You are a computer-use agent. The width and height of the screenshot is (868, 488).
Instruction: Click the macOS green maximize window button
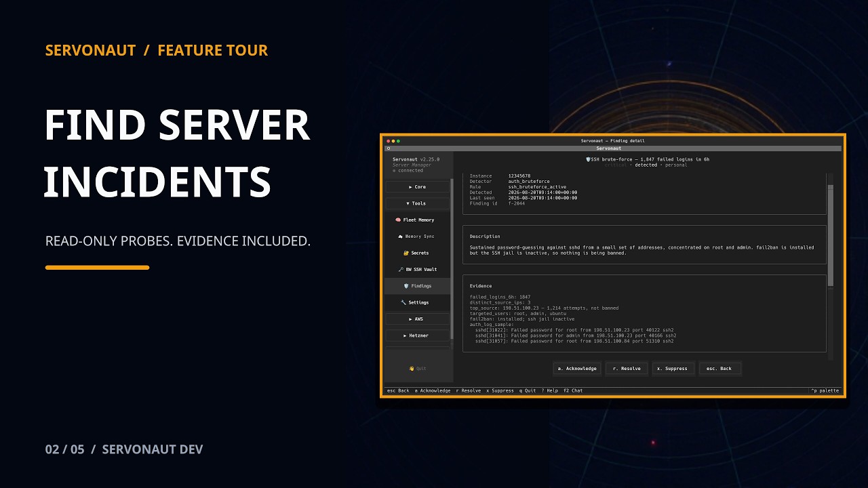click(x=398, y=141)
